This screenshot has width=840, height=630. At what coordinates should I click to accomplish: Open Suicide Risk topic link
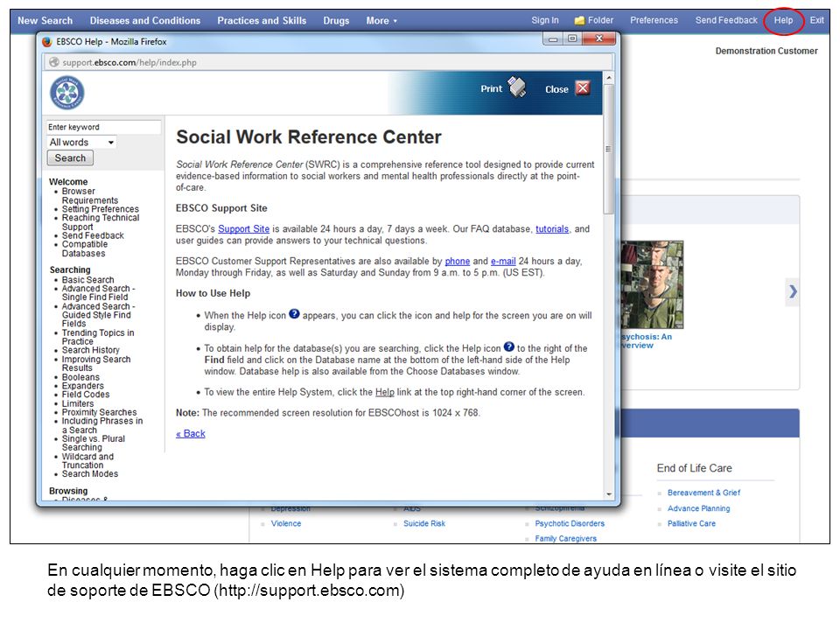423,523
